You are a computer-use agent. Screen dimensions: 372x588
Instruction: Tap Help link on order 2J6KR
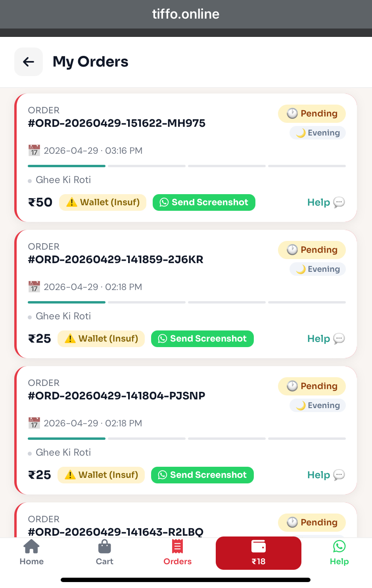point(318,339)
